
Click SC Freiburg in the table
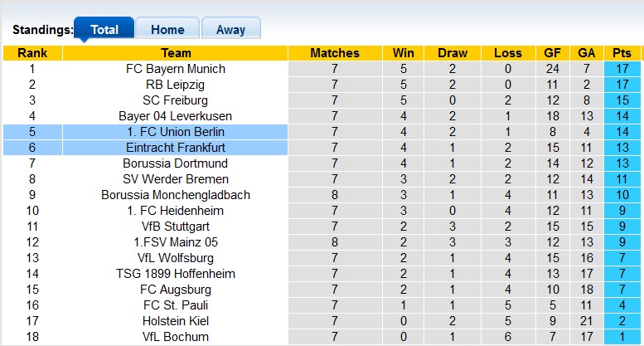(x=176, y=100)
